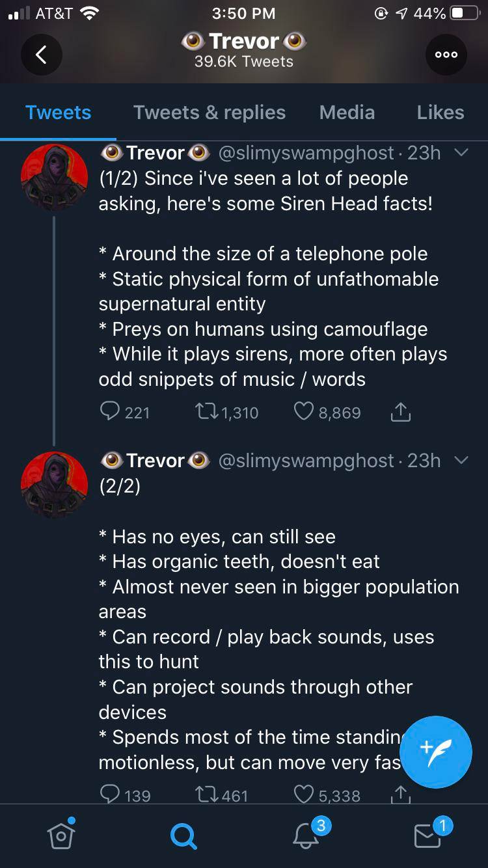The height and width of the screenshot is (868, 488).
Task: Expand options on the first tweet via chevron
Action: coord(462,154)
